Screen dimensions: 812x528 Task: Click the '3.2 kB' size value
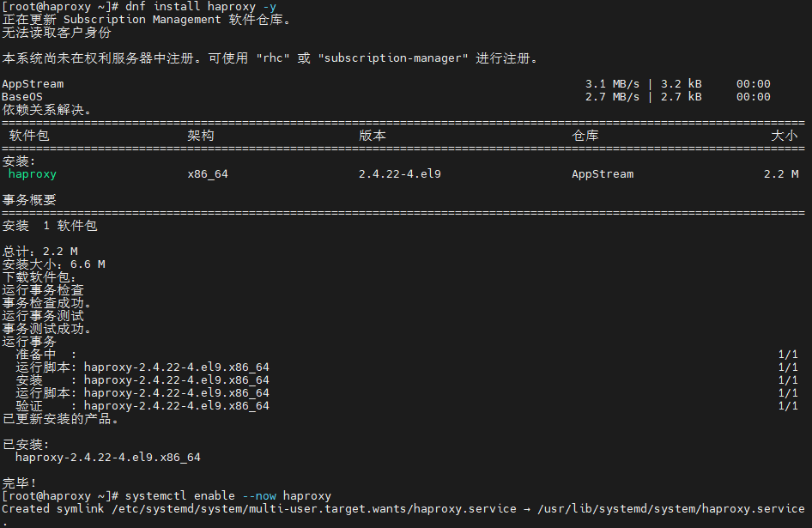click(681, 84)
